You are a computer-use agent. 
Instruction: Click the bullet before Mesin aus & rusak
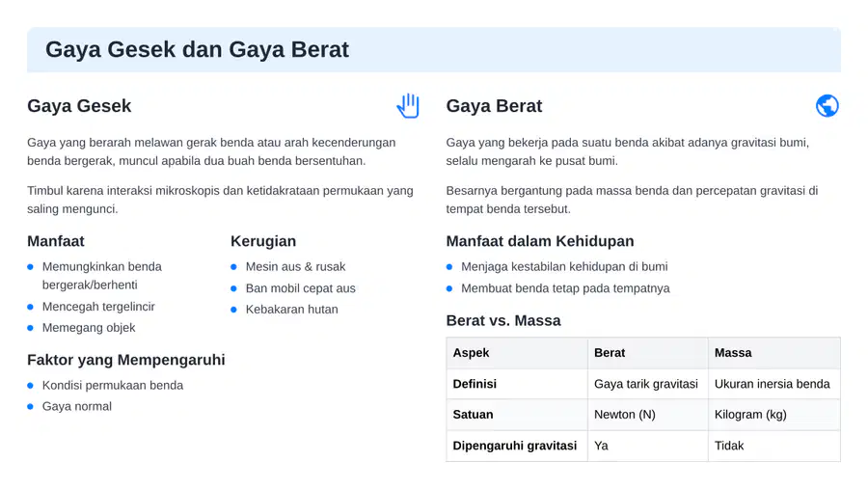(x=233, y=267)
